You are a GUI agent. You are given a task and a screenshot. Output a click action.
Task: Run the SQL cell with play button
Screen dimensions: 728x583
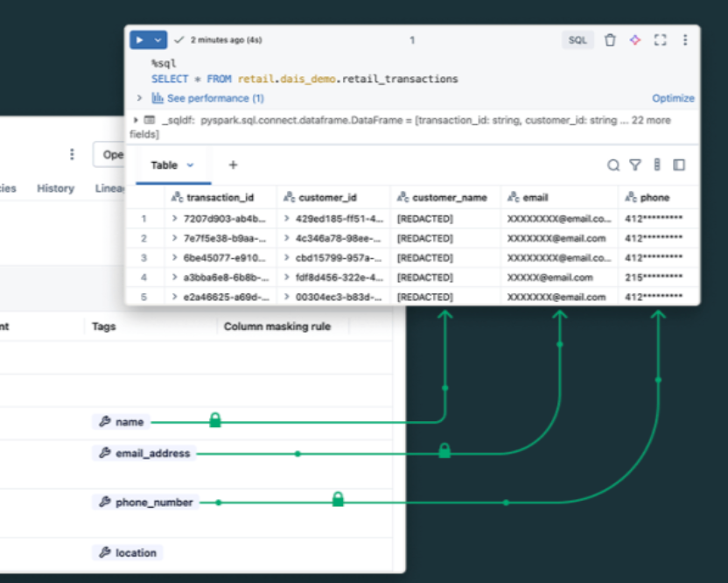pos(138,40)
